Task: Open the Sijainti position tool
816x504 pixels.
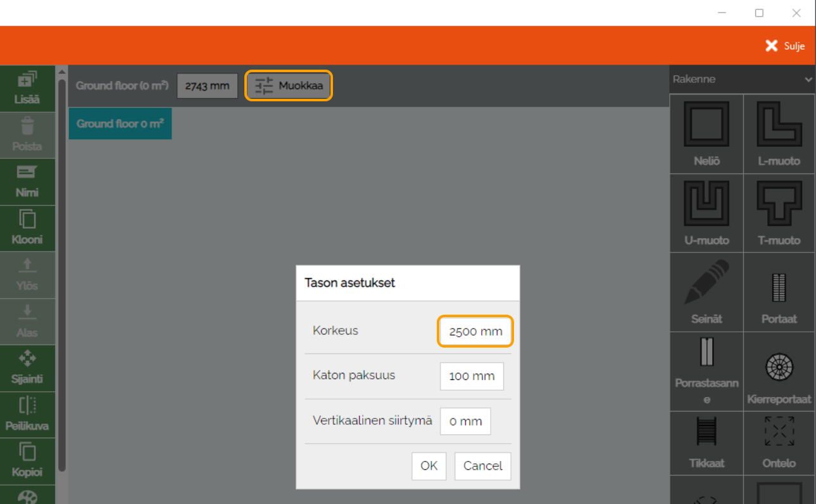Action: click(x=27, y=369)
